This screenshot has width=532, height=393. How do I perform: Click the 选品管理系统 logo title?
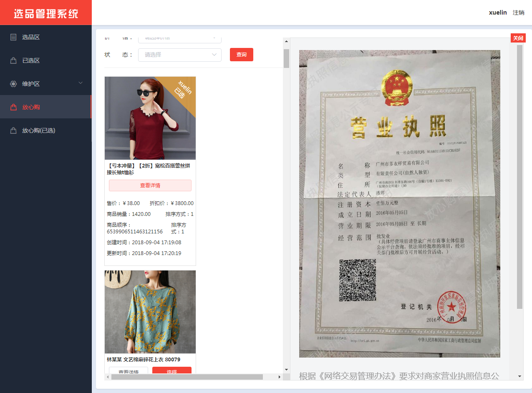(x=46, y=13)
